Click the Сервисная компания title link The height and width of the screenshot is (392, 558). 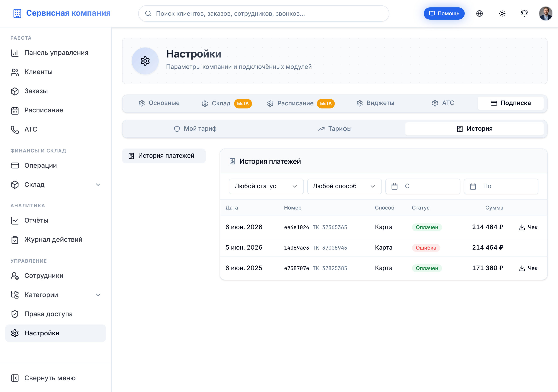tap(68, 13)
